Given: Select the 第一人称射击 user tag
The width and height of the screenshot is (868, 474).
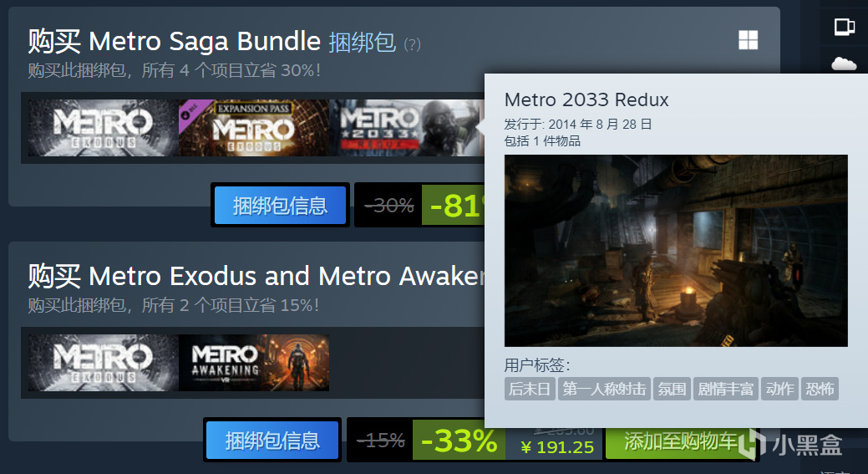Looking at the screenshot, I should coord(604,389).
